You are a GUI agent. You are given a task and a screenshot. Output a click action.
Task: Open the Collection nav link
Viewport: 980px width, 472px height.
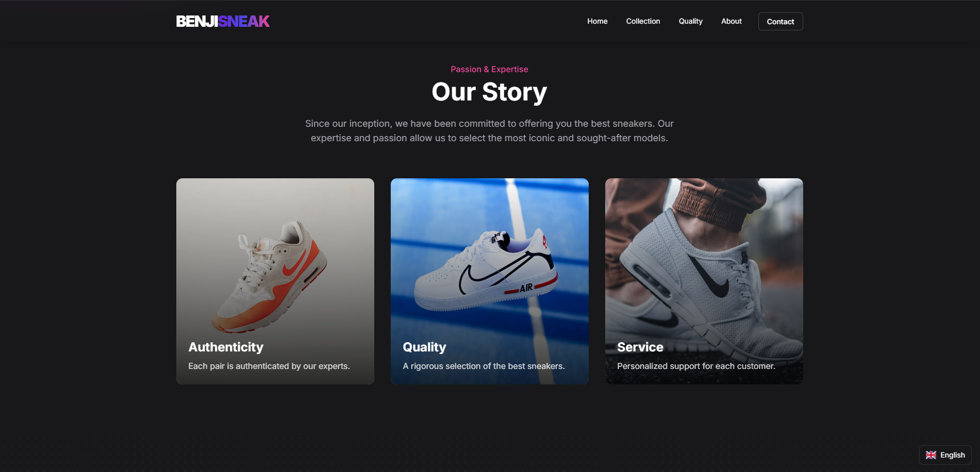click(643, 21)
